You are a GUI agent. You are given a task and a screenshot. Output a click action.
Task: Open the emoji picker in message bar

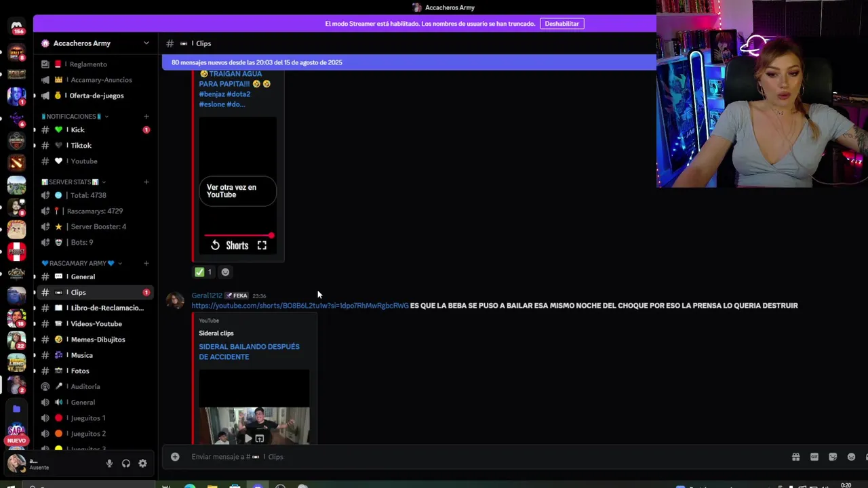coord(852,457)
